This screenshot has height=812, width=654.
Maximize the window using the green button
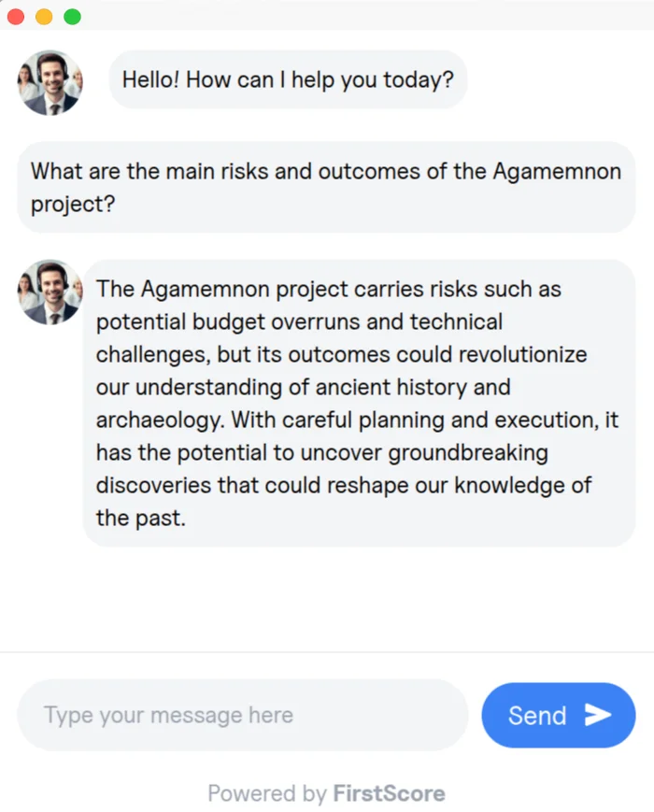pos(72,17)
